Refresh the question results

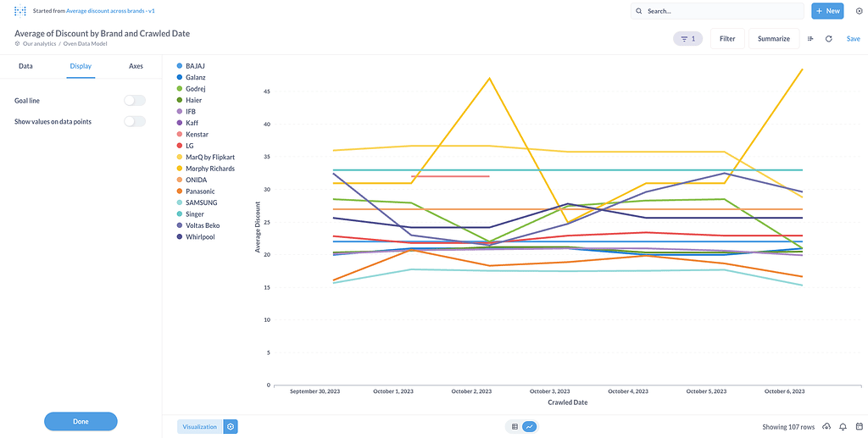(828, 38)
